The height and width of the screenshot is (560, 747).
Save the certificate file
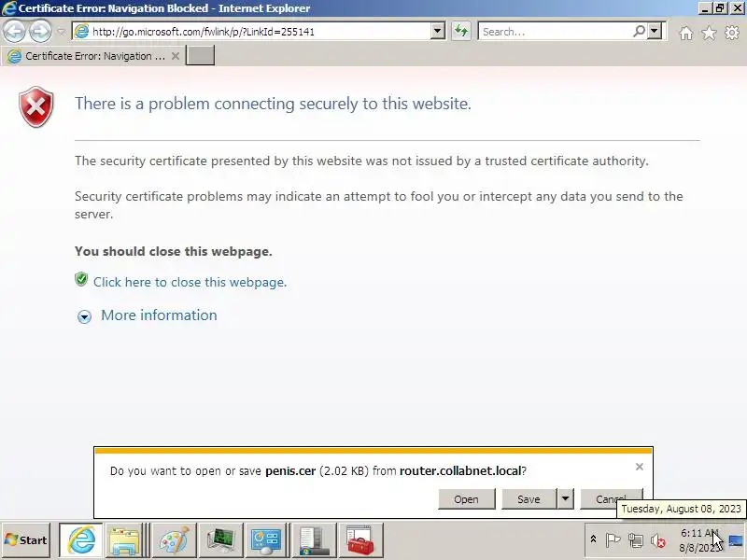pos(529,499)
